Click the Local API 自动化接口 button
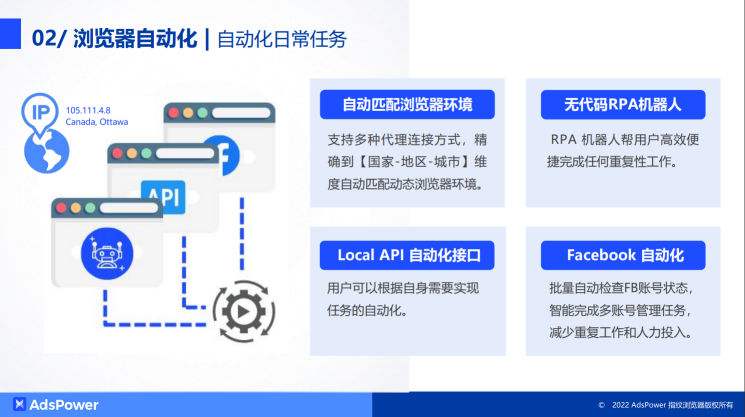 [x=406, y=256]
